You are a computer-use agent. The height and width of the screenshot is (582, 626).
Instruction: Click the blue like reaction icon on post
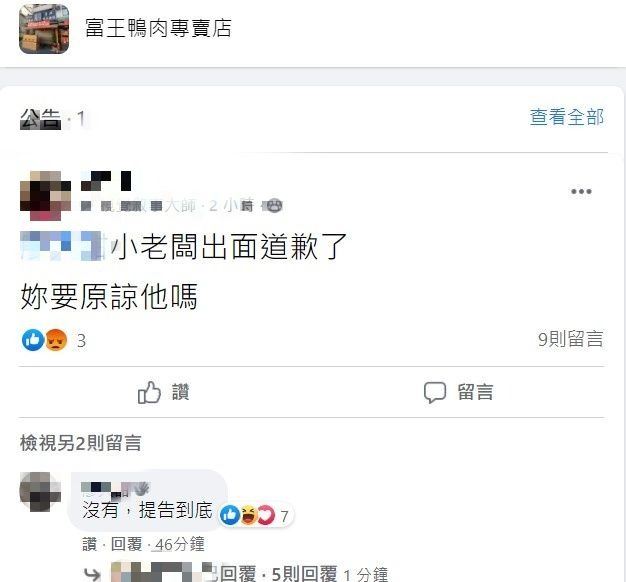(33, 340)
